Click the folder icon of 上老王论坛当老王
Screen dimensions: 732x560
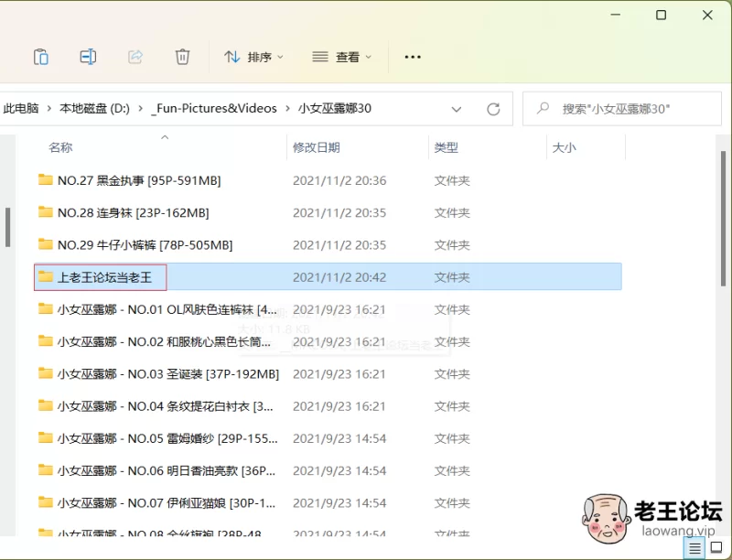46,276
